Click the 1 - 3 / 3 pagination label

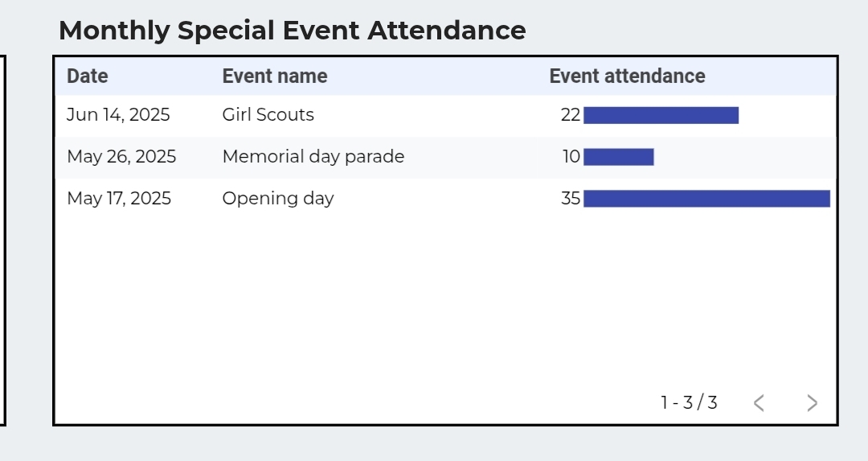[689, 403]
